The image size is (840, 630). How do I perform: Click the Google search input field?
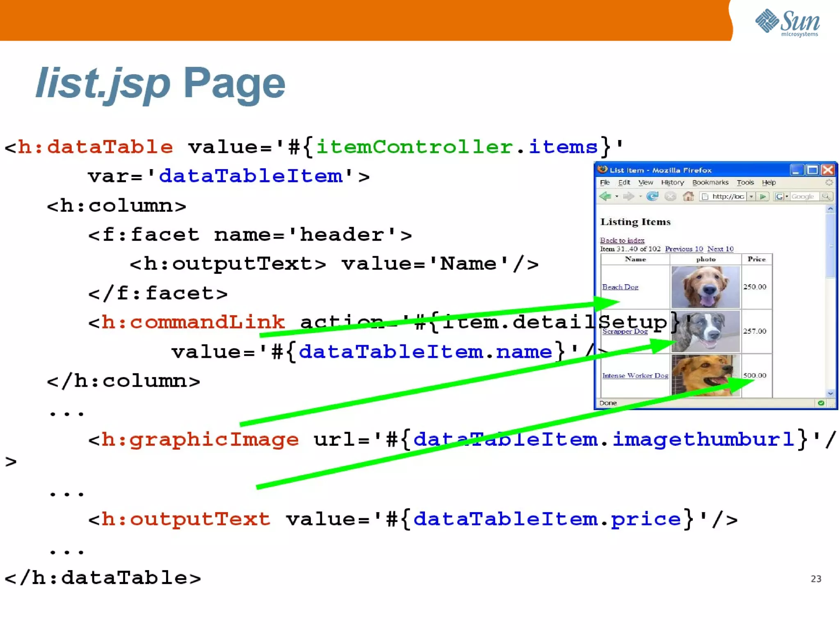tap(803, 197)
